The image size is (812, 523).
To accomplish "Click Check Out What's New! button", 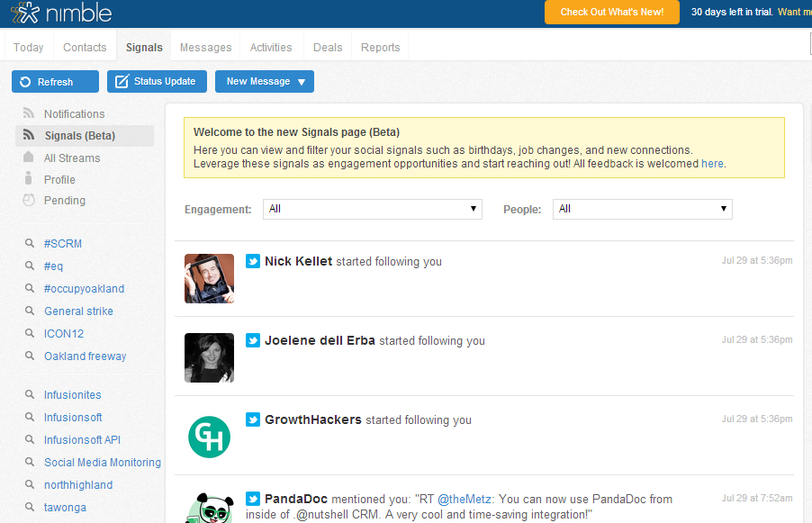I will [x=611, y=12].
